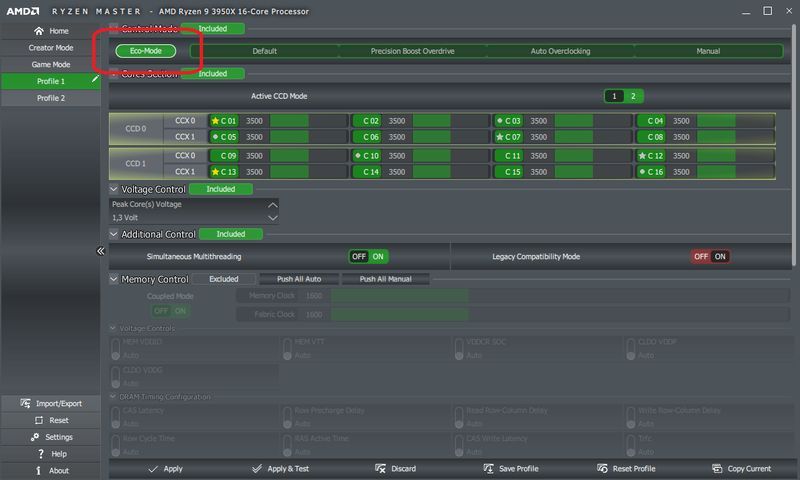Open the Home page icon

[39, 31]
